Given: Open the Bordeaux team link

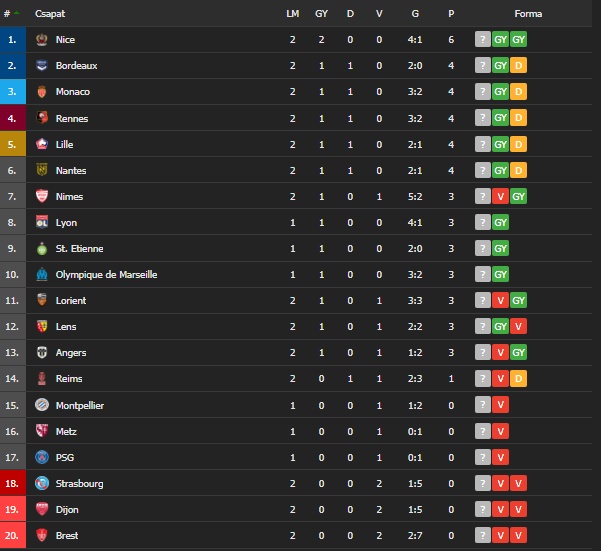Looking at the screenshot, I should coord(76,66).
